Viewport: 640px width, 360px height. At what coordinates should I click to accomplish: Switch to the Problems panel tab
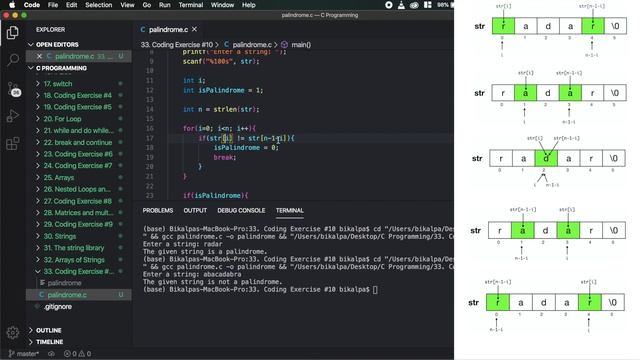coord(158,211)
